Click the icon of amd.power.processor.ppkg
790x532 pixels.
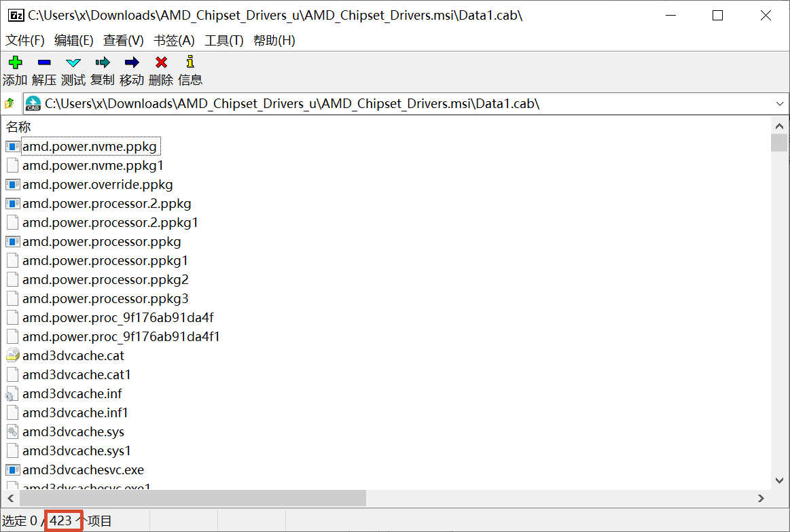(x=13, y=242)
